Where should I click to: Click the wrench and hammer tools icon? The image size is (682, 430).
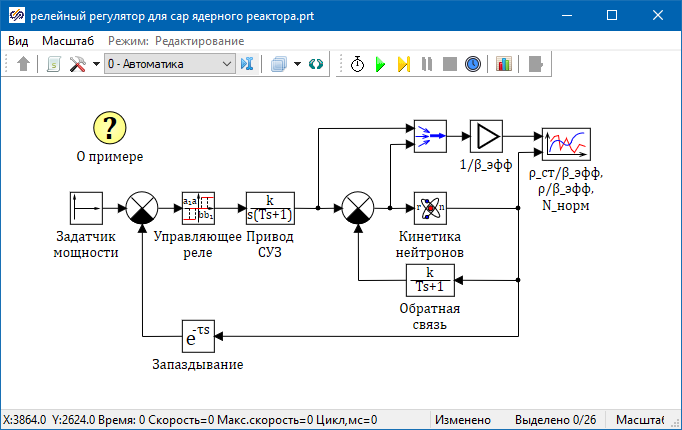(x=77, y=64)
